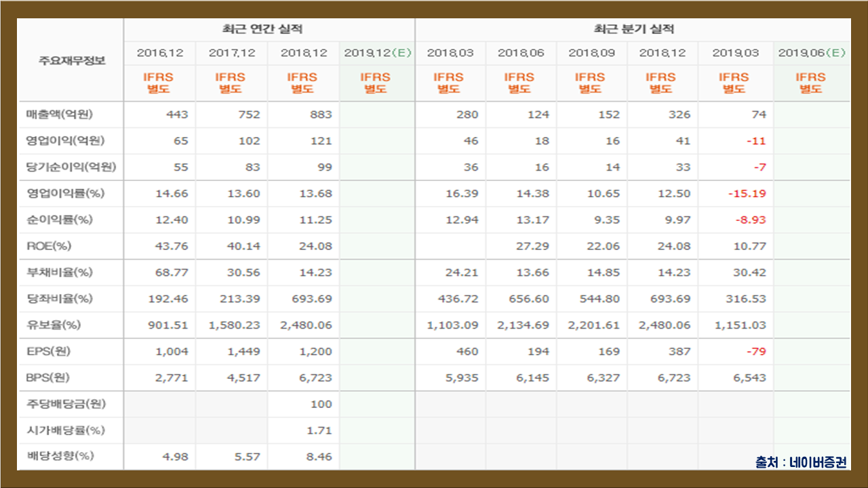Select the ROE(%) row label
The height and width of the screenshot is (488, 868).
pyautogui.click(x=49, y=246)
